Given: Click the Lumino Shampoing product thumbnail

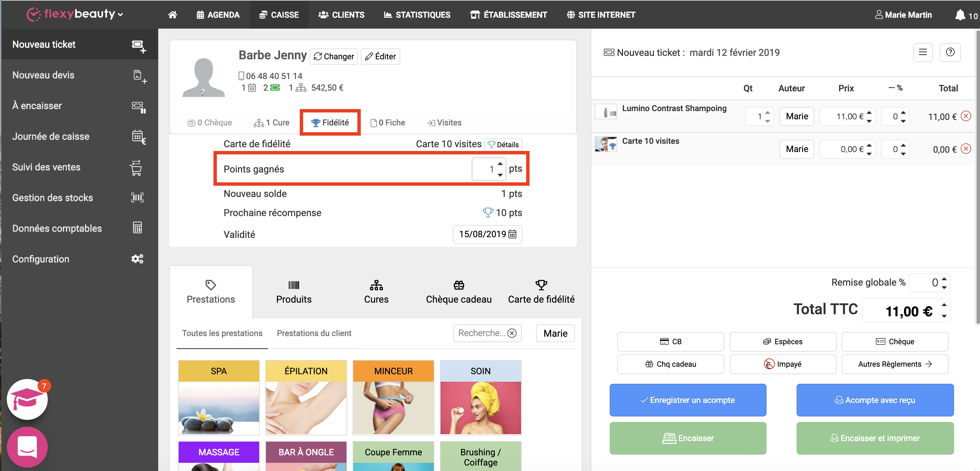Looking at the screenshot, I should [606, 112].
